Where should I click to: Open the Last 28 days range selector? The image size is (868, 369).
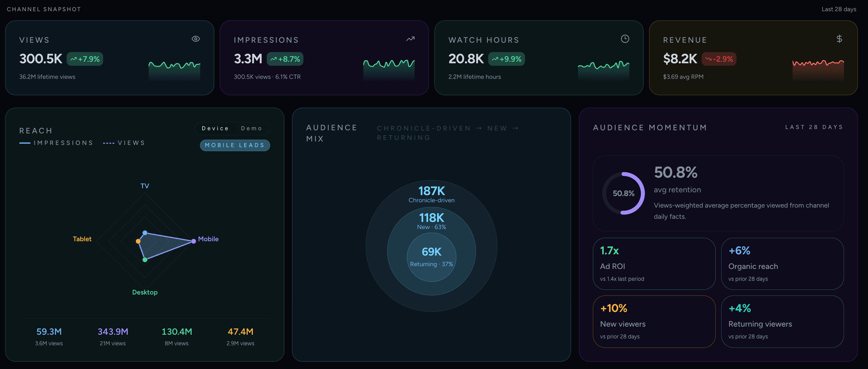839,9
